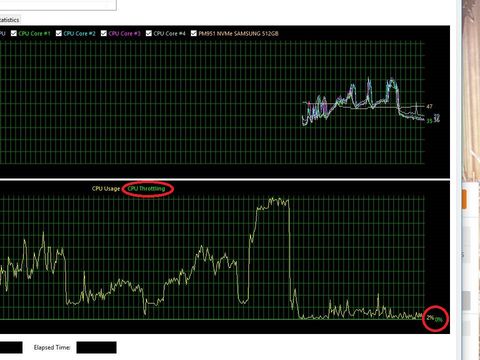Toggle the CPU Core #4 checkbox
480x360 pixels.
[149, 33]
